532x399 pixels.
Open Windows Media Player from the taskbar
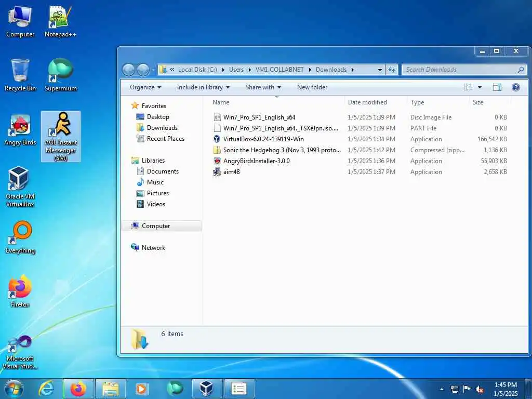(142, 389)
